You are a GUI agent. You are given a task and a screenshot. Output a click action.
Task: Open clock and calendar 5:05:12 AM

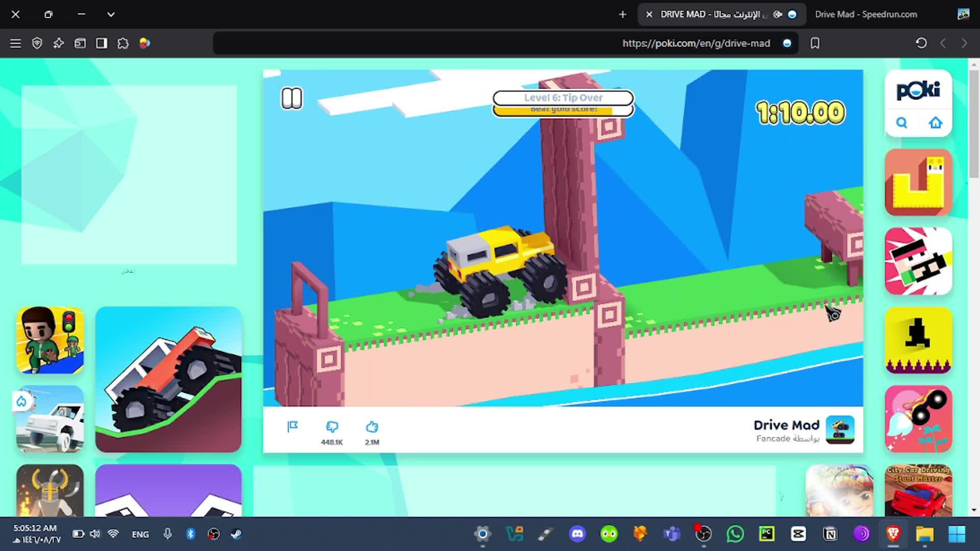[x=37, y=534]
